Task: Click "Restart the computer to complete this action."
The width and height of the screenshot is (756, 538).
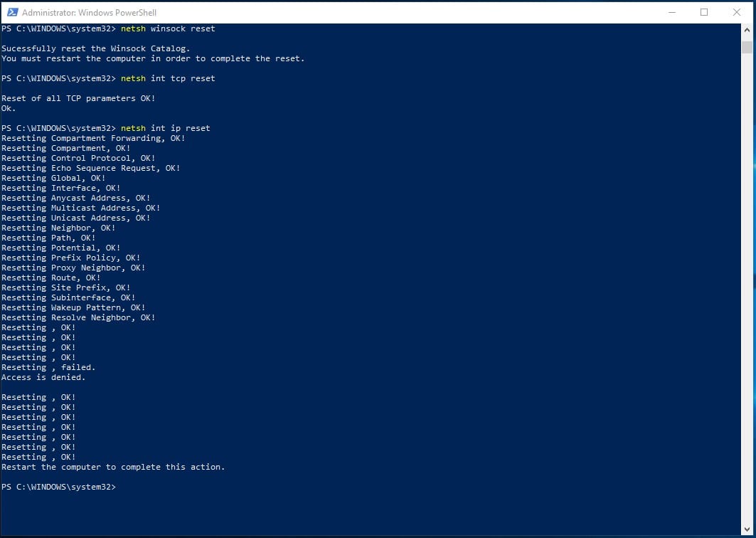Action: [113, 468]
